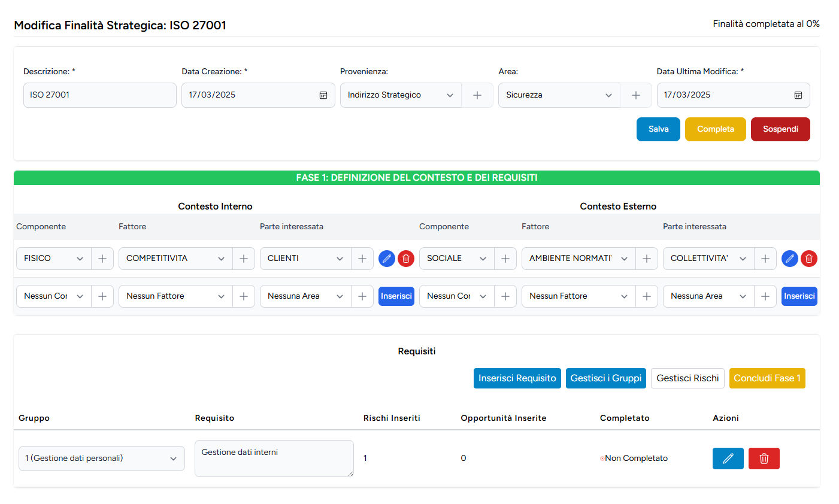Open the calendar icon in Data Creazione field
The width and height of the screenshot is (839, 504).
pos(323,95)
